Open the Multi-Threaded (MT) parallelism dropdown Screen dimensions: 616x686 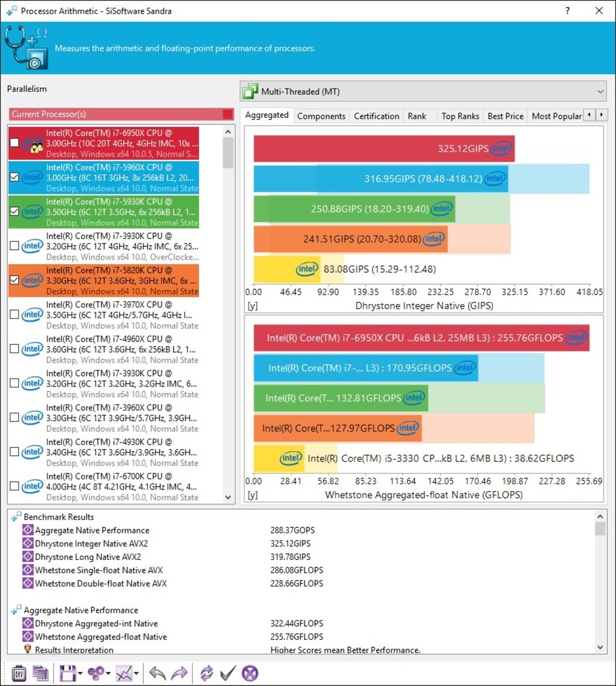click(x=423, y=92)
